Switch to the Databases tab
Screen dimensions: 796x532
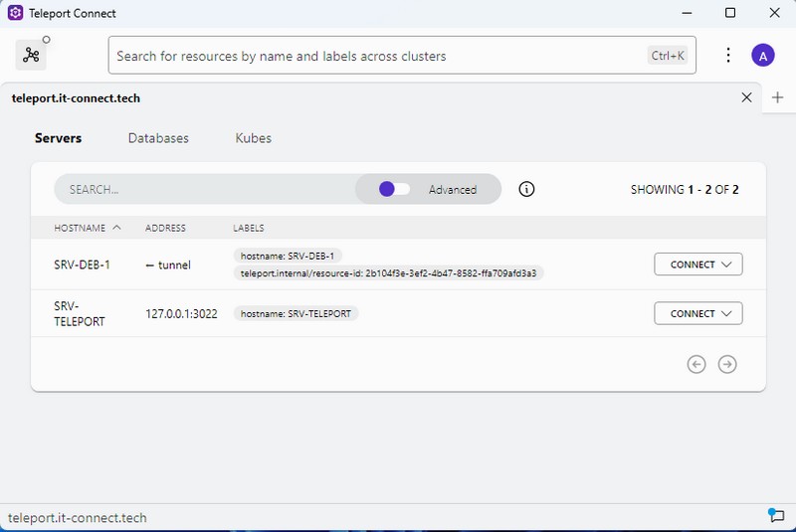(x=158, y=138)
